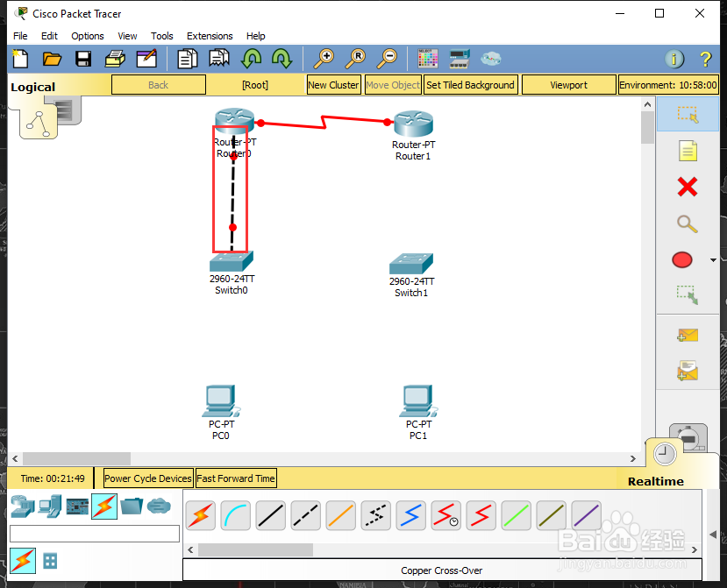Open the network information (i) icon
Screen dimensions: 727x588
point(674,59)
